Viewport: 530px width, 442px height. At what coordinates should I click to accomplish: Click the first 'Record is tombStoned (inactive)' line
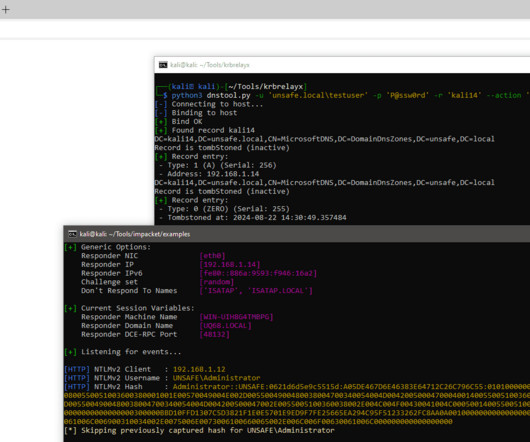pos(222,148)
